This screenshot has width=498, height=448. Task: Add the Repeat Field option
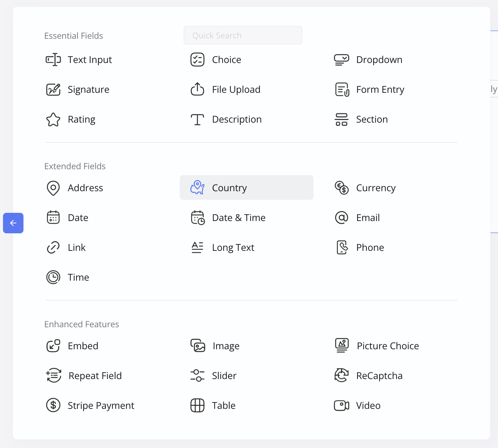[95, 376]
